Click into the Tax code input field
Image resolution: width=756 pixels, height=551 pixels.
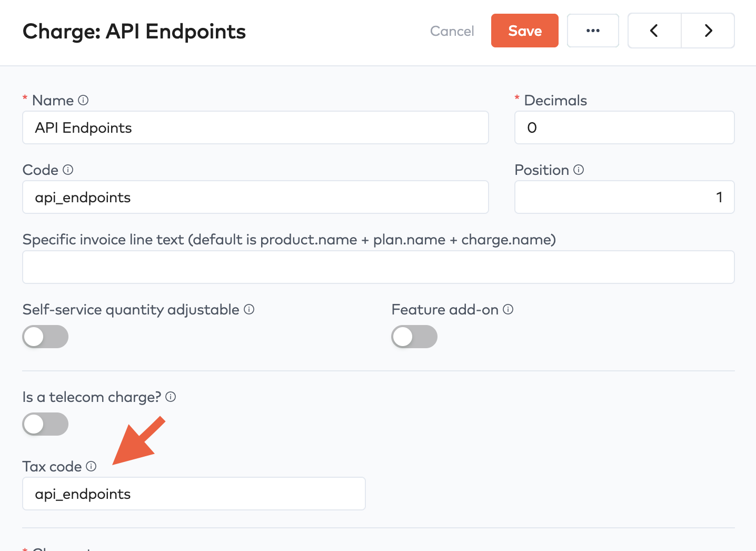click(x=194, y=494)
